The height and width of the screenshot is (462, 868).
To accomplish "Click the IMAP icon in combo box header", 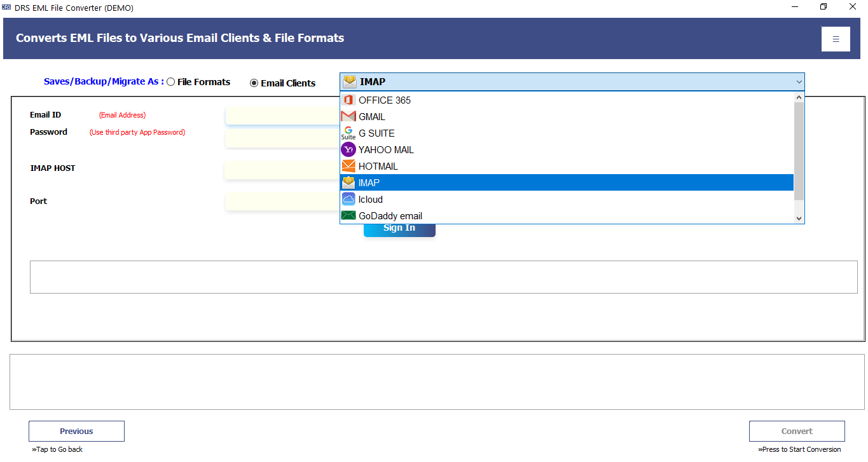I will click(349, 81).
